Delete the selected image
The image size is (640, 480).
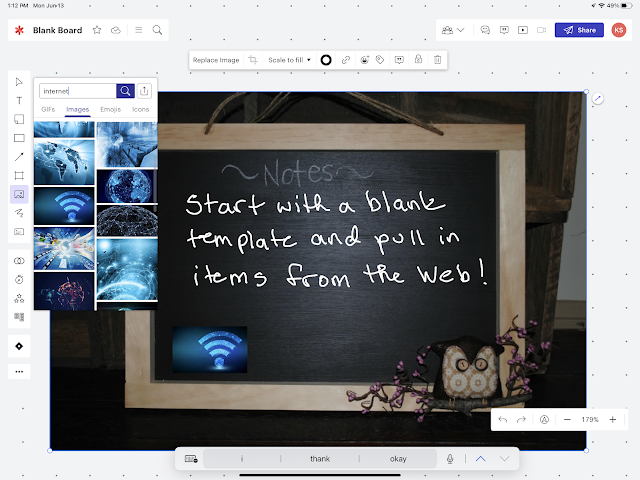[438, 60]
